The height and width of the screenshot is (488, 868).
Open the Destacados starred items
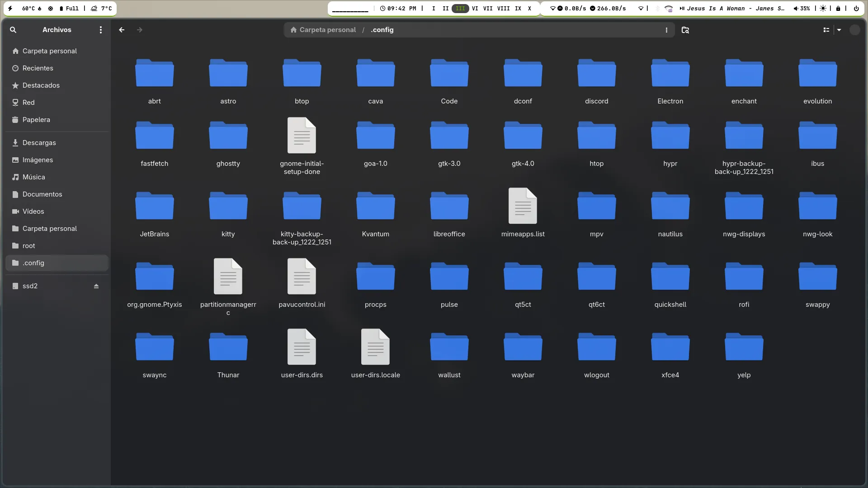[41, 85]
